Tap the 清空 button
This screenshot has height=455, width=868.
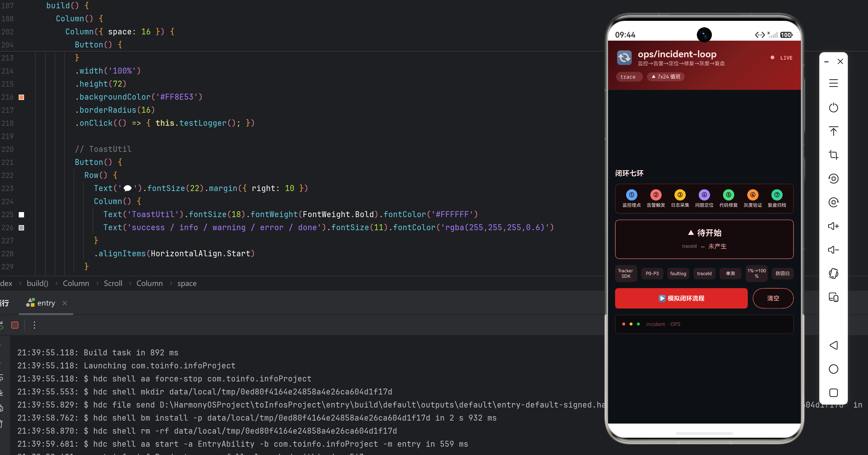(773, 298)
